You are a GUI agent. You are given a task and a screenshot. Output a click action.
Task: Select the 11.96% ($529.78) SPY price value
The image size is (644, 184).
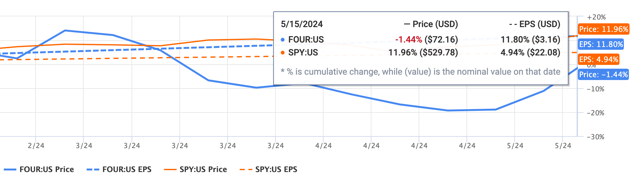[x=423, y=53]
